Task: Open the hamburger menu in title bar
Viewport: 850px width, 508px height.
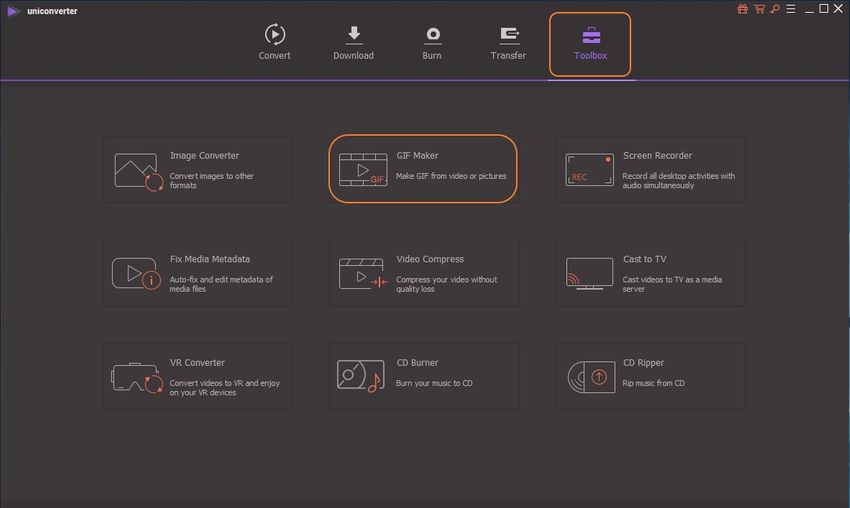Action: pyautogui.click(x=790, y=9)
